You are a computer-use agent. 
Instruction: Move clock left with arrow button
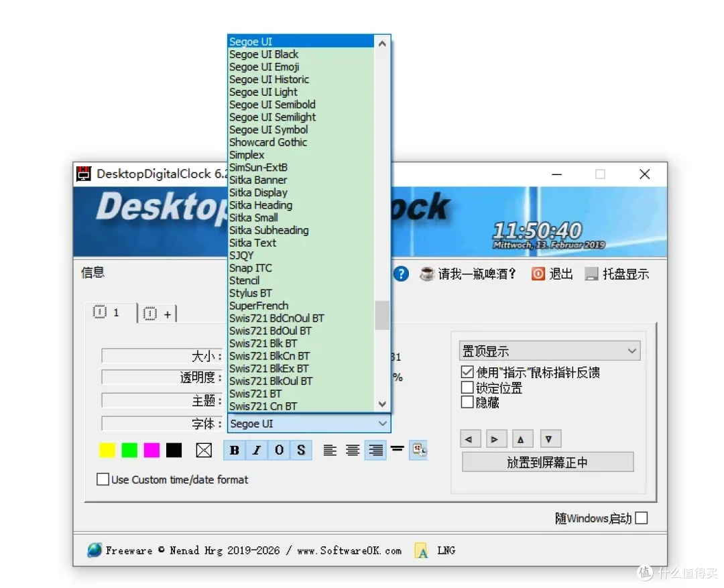click(470, 438)
